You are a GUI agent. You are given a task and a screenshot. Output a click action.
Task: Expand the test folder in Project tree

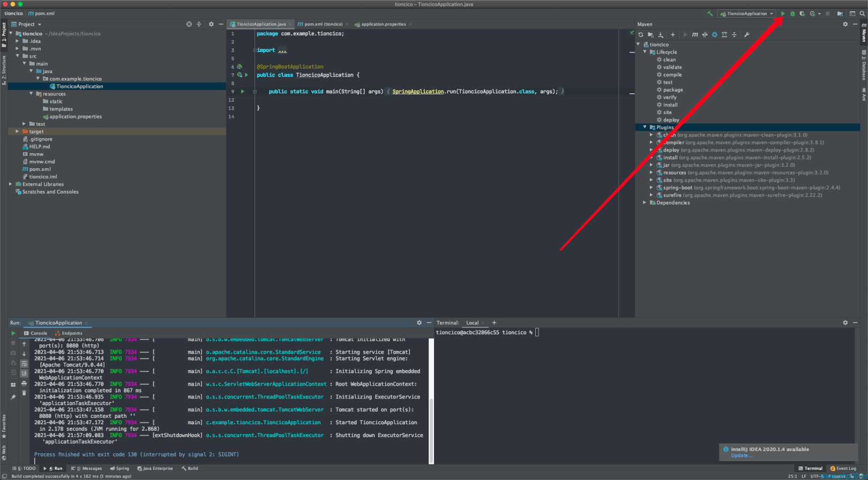coord(24,124)
